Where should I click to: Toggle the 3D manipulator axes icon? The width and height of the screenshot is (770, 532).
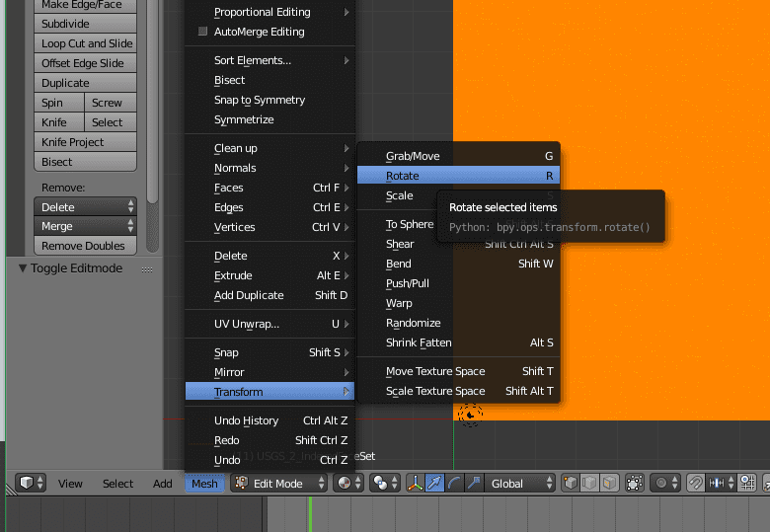[416, 484]
